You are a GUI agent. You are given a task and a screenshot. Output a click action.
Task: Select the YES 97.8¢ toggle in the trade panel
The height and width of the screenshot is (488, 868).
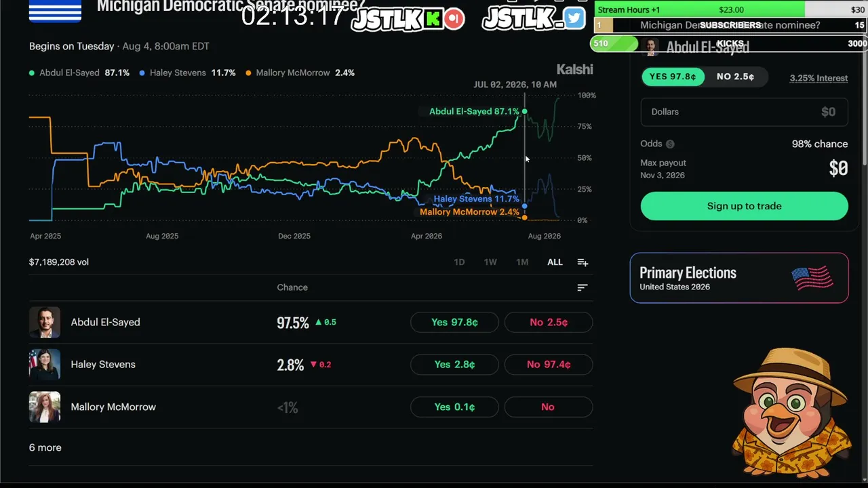point(673,77)
